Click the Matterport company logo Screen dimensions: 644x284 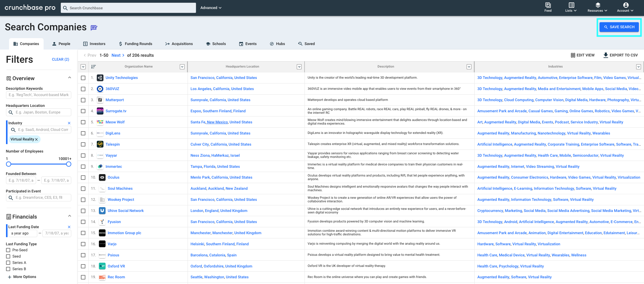pos(100,100)
